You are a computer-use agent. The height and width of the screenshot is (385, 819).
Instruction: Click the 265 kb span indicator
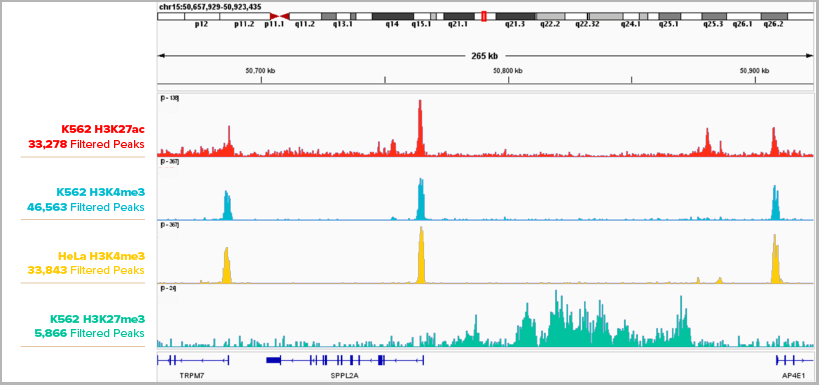[x=485, y=56]
